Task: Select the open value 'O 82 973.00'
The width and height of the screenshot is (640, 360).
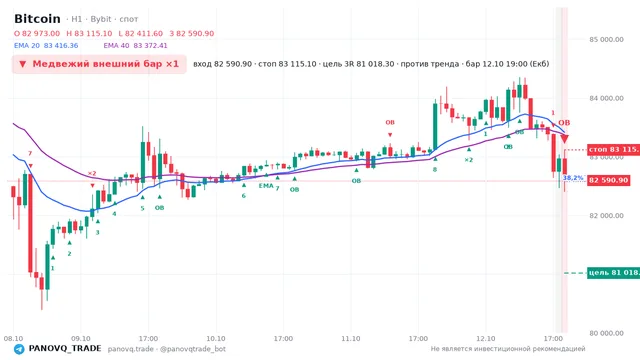Action: click(37, 33)
